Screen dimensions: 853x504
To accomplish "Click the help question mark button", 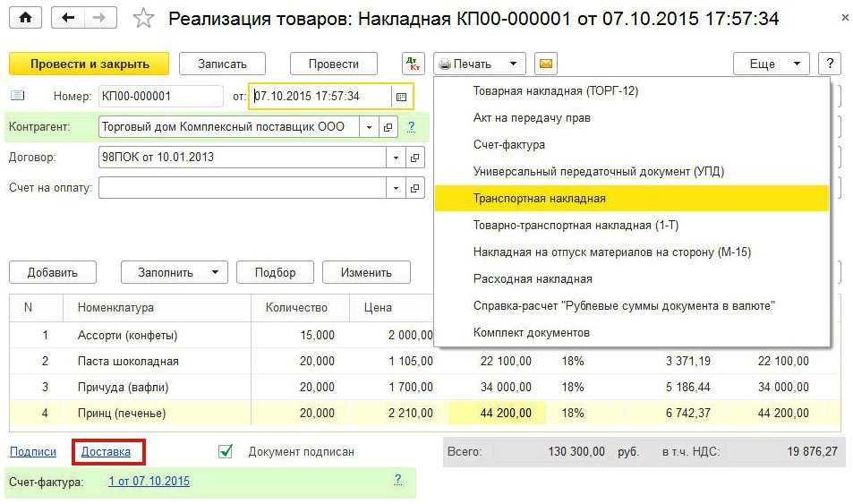I will tap(830, 64).
